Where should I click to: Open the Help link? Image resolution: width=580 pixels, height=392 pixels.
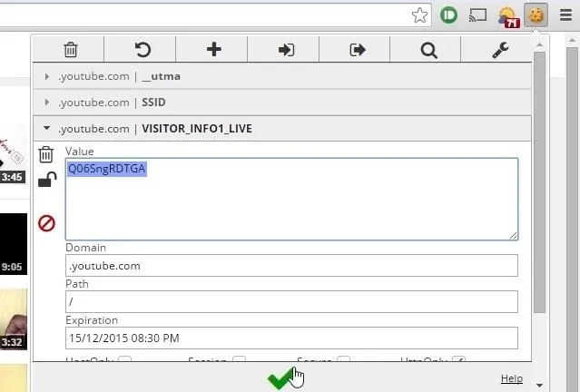512,378
